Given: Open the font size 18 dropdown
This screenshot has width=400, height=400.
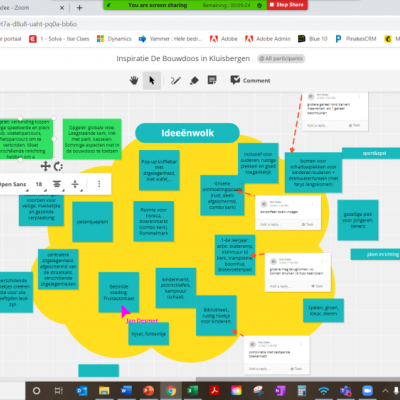Looking at the screenshot, I should [x=39, y=184].
